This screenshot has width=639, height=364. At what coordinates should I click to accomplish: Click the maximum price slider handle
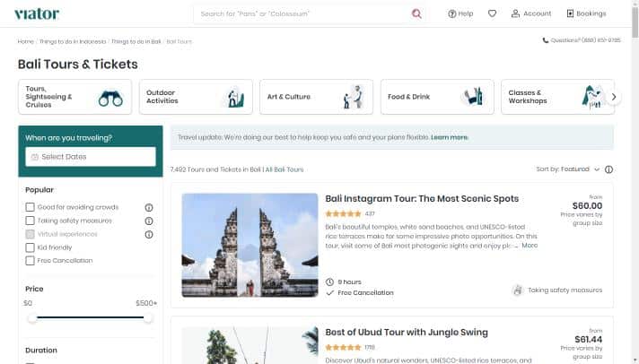pos(148,318)
